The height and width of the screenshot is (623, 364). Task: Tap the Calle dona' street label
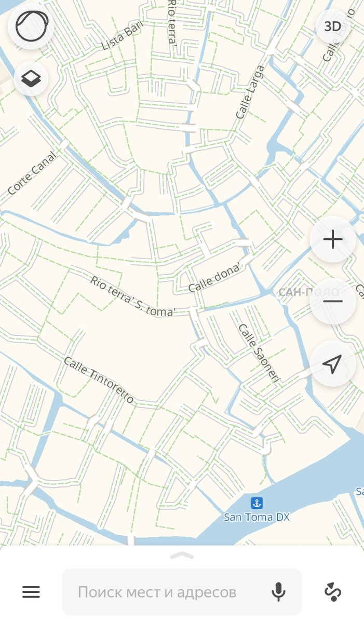[215, 278]
